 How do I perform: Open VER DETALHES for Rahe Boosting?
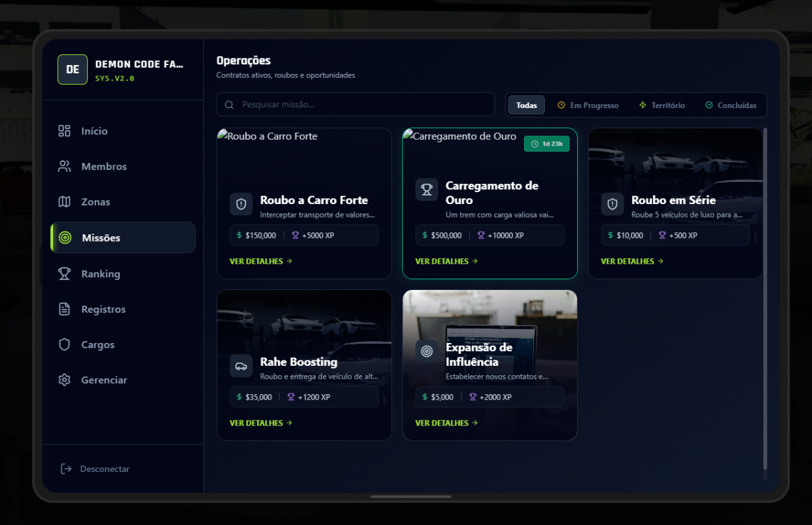(261, 423)
